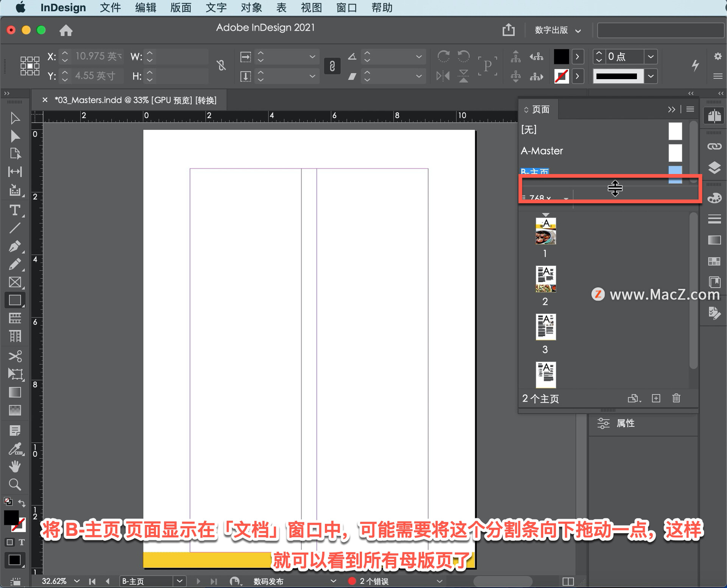Click the black fill color swatch

561,57
